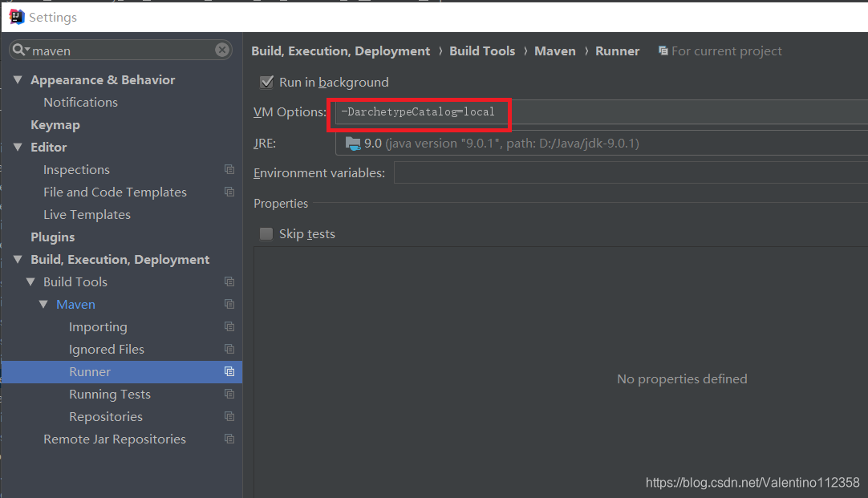Screen dimensions: 868x498
Task: Click the Properties section label
Action: pos(281,204)
